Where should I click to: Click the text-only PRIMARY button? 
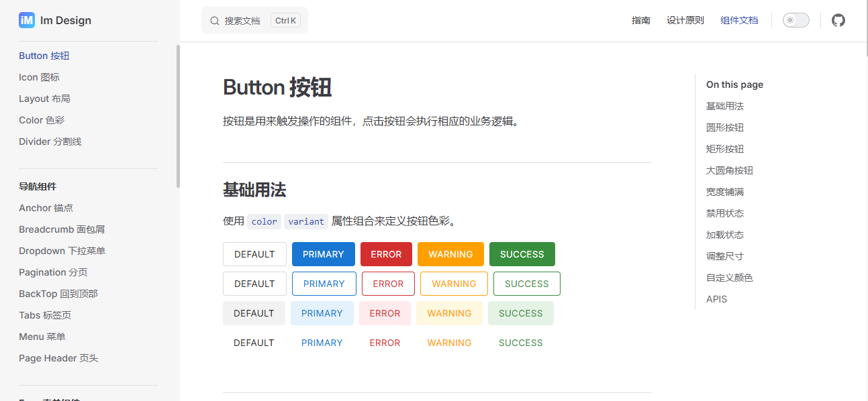[322, 343]
